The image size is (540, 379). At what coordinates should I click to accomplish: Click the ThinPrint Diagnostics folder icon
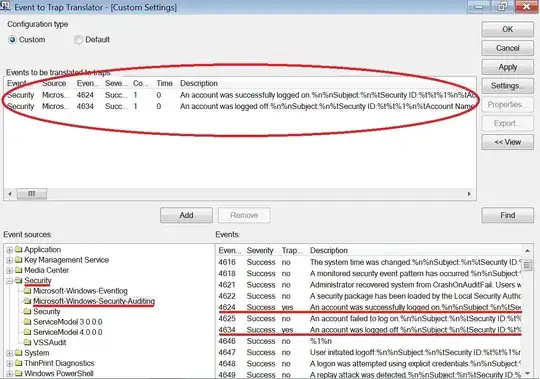[x=19, y=363]
